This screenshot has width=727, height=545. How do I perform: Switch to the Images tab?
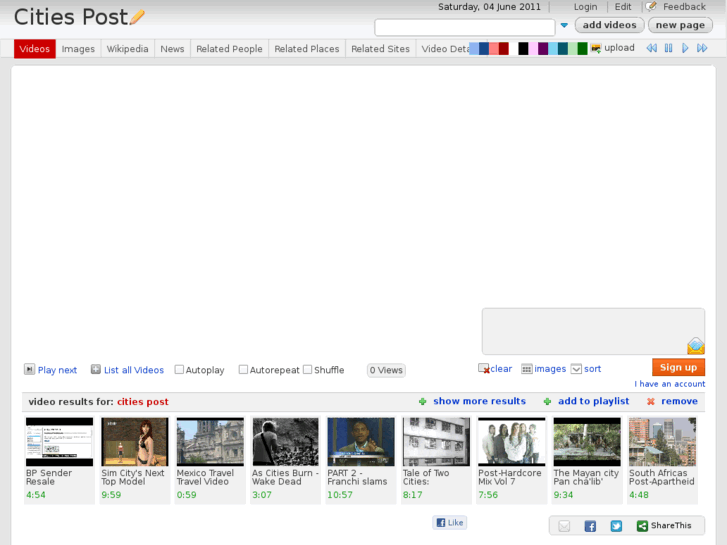click(78, 49)
